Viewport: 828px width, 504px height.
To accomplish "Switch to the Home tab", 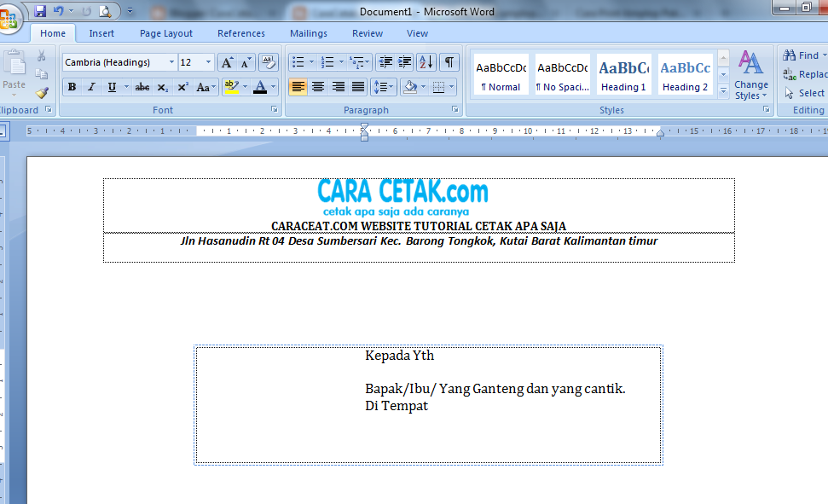I will (53, 33).
